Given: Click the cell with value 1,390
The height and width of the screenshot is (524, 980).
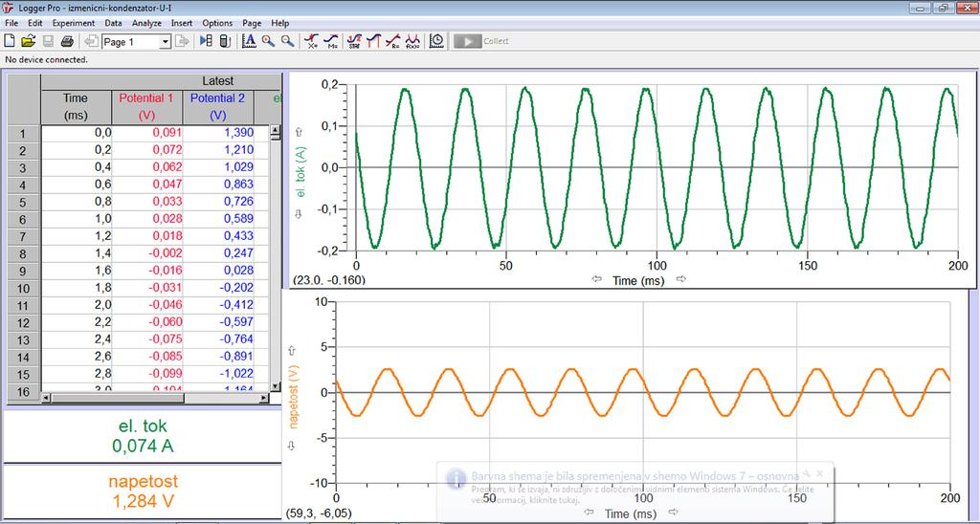Looking at the screenshot, I should tap(218, 133).
